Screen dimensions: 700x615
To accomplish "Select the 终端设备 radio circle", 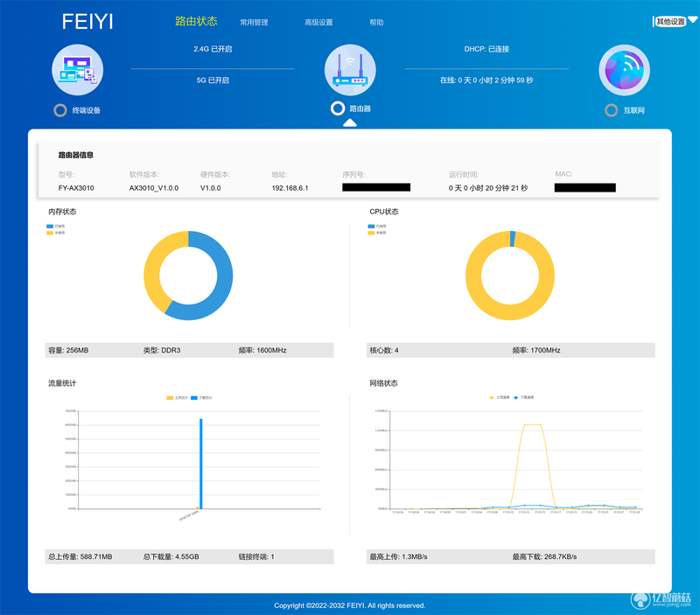I will [x=60, y=110].
